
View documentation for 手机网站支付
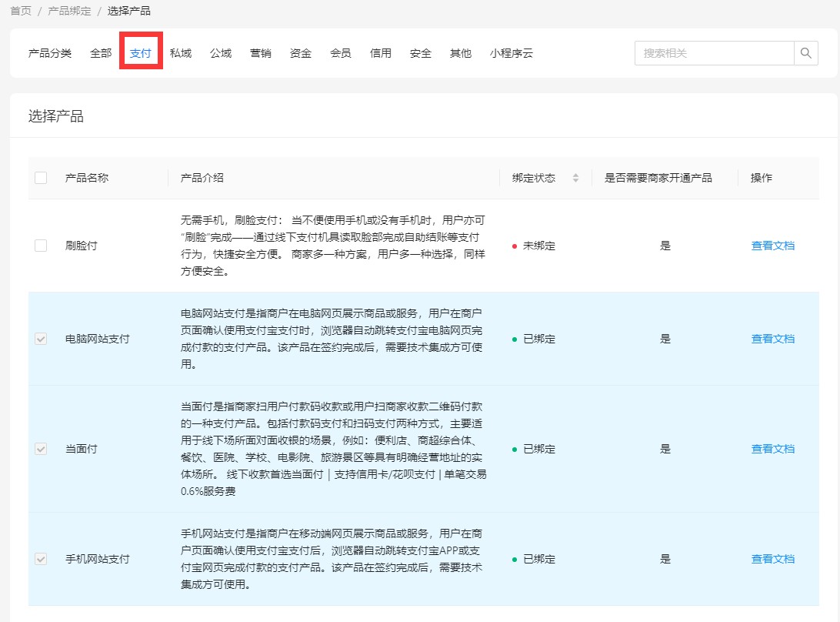pyautogui.click(x=772, y=559)
